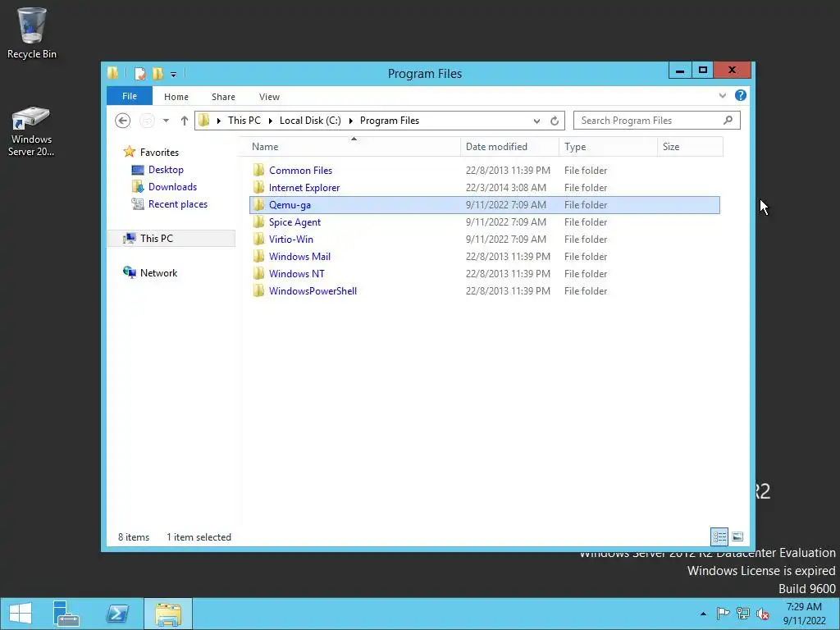Sort by the Type column header
840x630 pixels.
pyautogui.click(x=608, y=147)
